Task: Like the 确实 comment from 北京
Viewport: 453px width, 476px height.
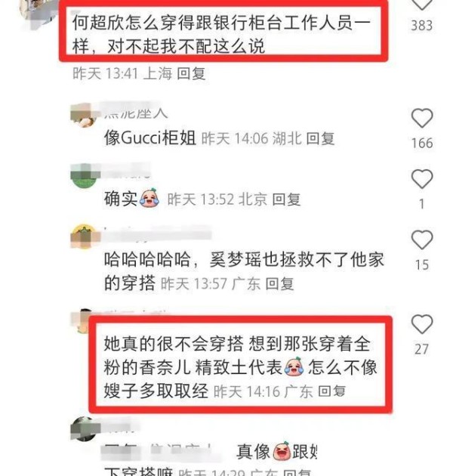Action: [x=422, y=179]
